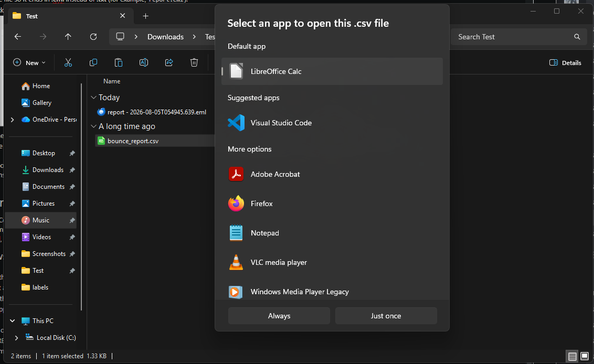Click the Always button
The image size is (594, 364).
point(279,316)
